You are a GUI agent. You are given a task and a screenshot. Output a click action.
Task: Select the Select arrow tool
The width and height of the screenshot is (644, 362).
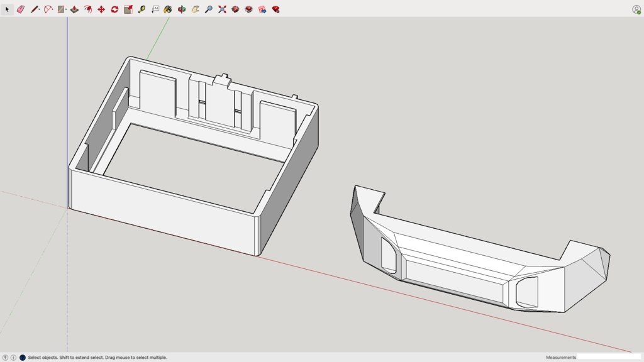click(8, 9)
